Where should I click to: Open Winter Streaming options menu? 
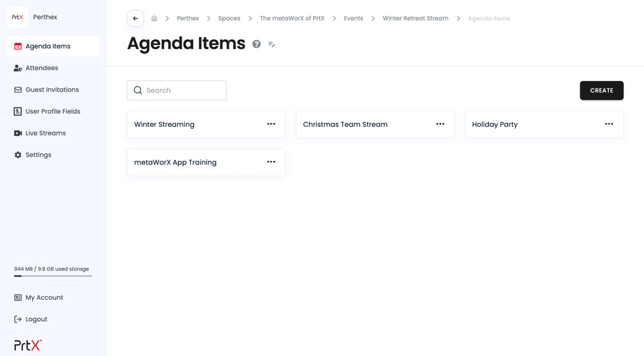271,124
